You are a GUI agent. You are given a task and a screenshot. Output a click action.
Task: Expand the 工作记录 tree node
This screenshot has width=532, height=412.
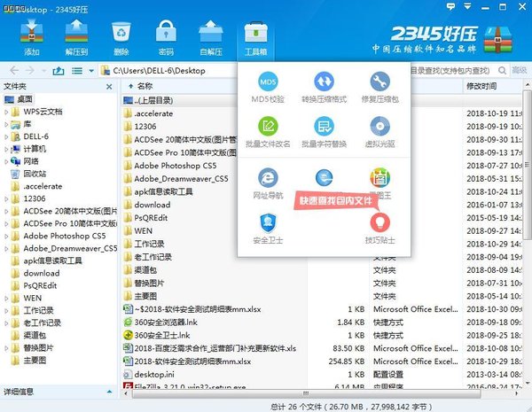(x=6, y=311)
